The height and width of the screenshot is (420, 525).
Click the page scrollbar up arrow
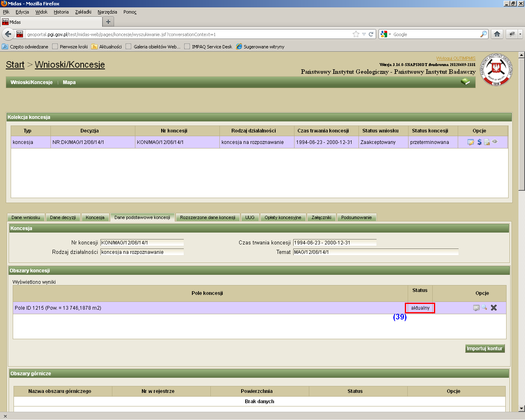coord(522,55)
